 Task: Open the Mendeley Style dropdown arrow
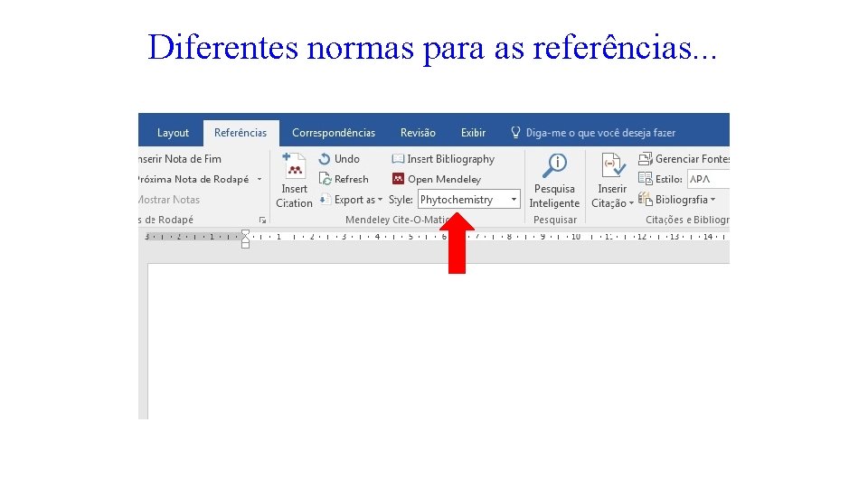(x=514, y=200)
